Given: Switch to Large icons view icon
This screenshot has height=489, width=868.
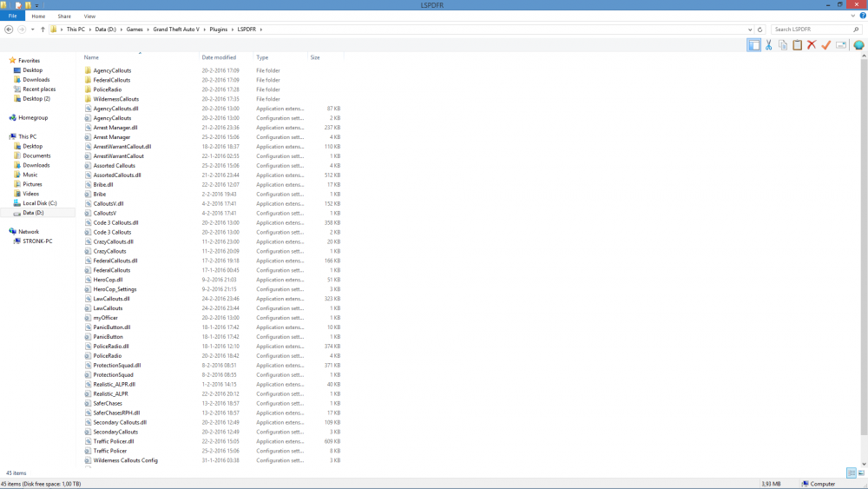Looking at the screenshot, I should 861,473.
